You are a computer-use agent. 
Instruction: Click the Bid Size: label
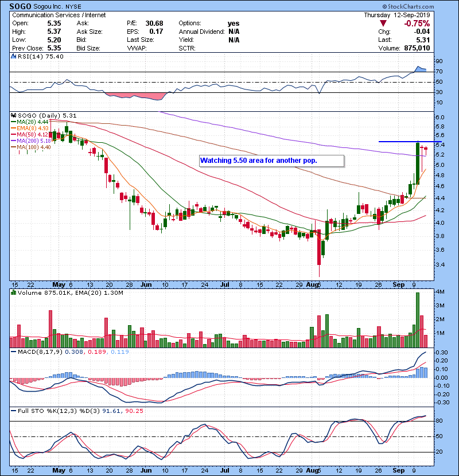88,48
